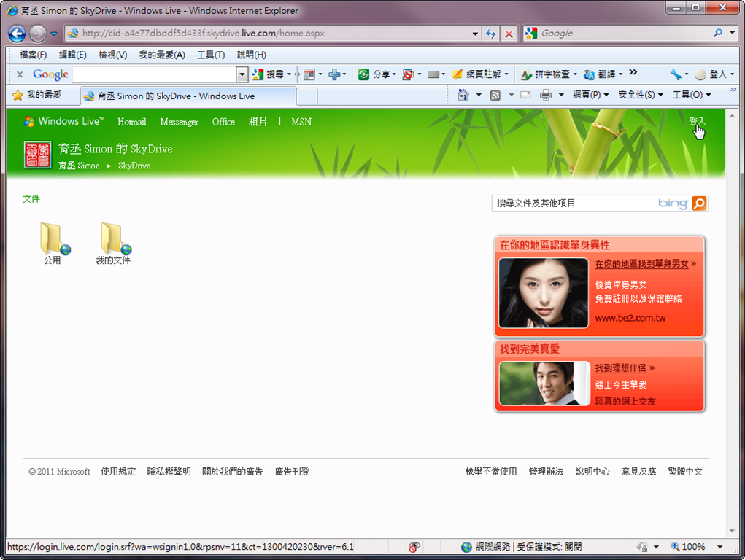This screenshot has height=560, width=745.
Task: Click the status bar popup blocker icon
Action: [414, 547]
